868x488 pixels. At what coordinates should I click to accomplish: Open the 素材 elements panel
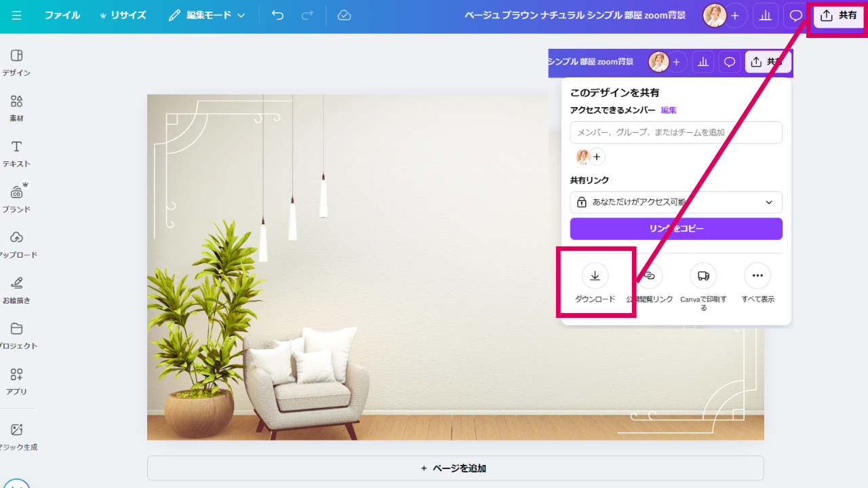tap(17, 108)
